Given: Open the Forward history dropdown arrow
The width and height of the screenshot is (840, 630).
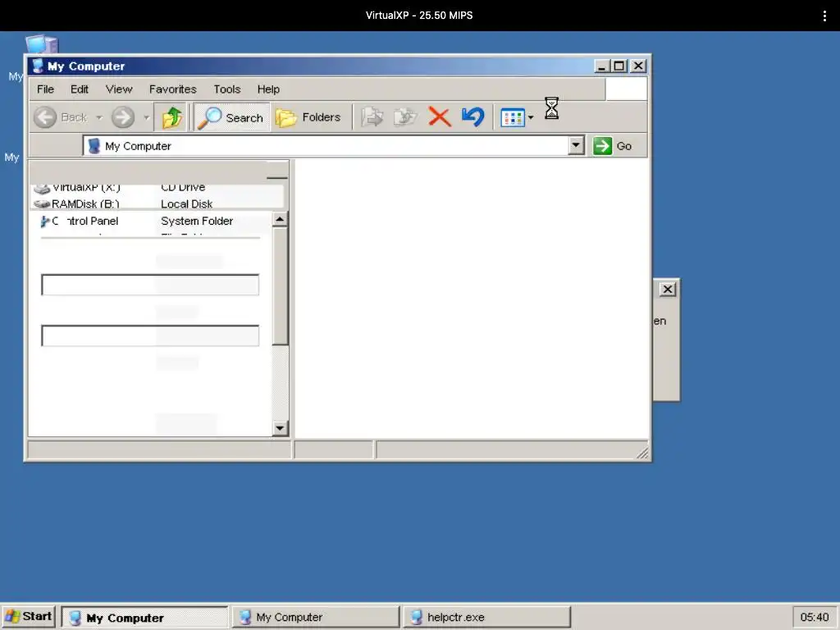Looking at the screenshot, I should 146,117.
